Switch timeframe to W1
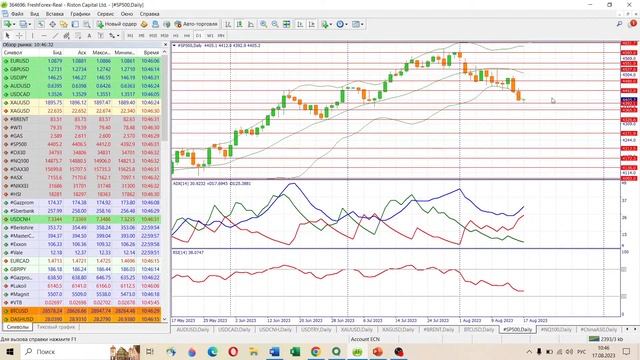Screen dimensions: 640x360 (x=210, y=36)
